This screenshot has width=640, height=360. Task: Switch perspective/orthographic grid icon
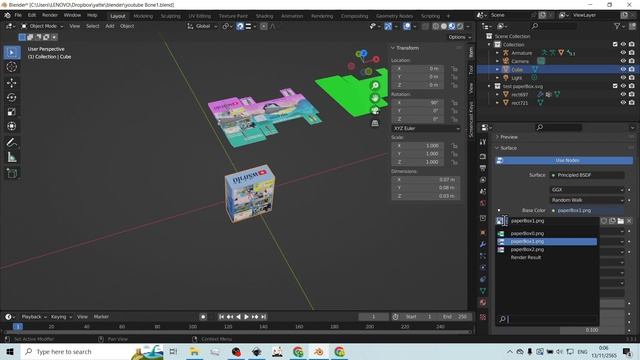click(375, 123)
